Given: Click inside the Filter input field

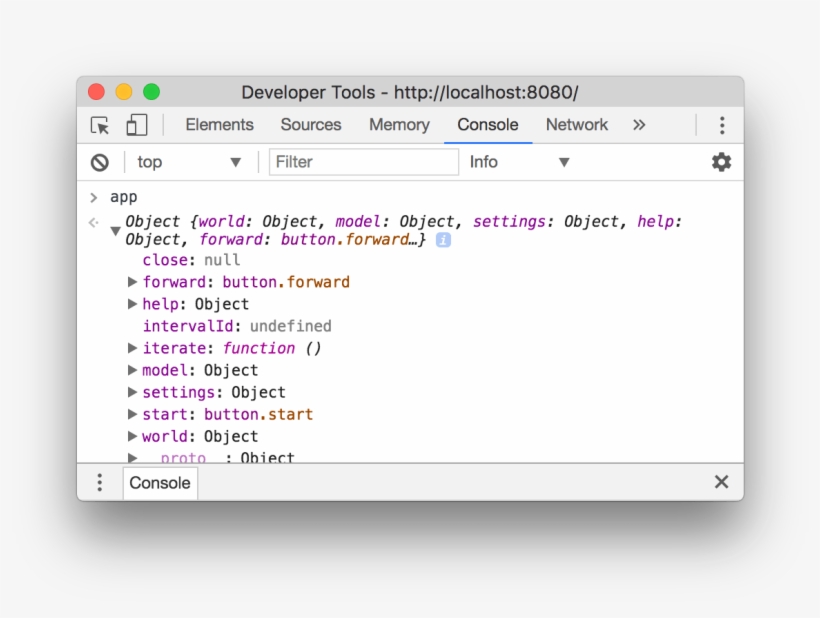Looking at the screenshot, I should [363, 161].
